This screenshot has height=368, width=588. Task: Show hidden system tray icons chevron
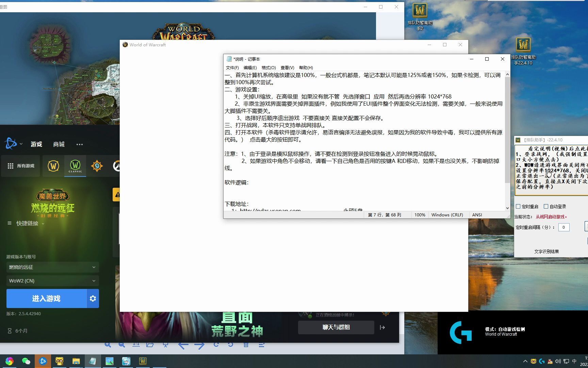[525, 361]
